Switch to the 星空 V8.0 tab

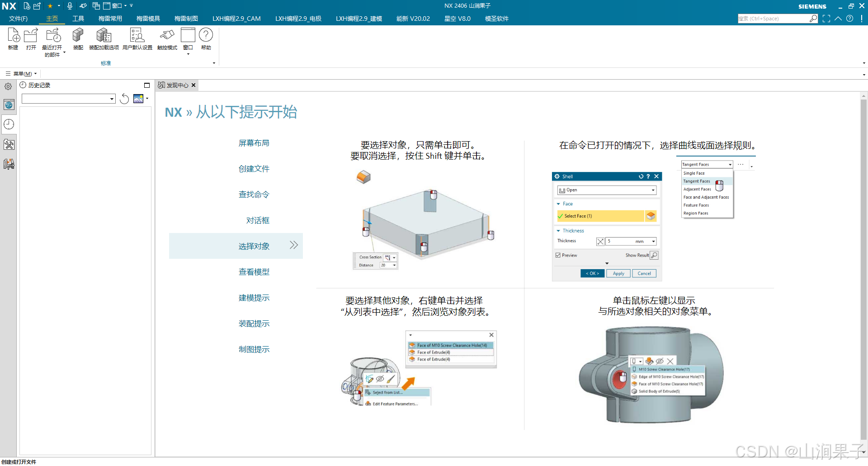458,19
